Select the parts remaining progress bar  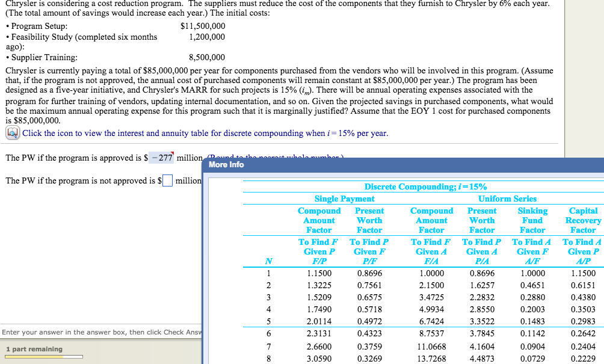pyautogui.click(x=43, y=357)
